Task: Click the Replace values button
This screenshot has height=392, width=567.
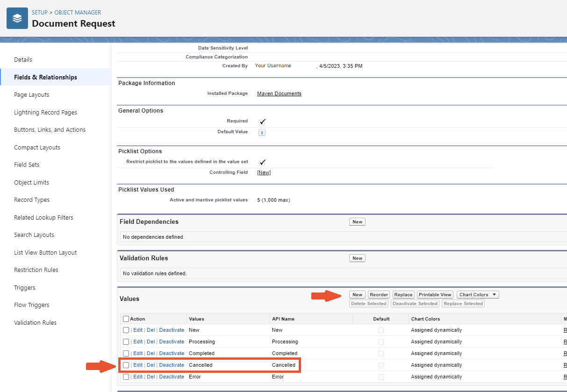Action: click(x=403, y=295)
